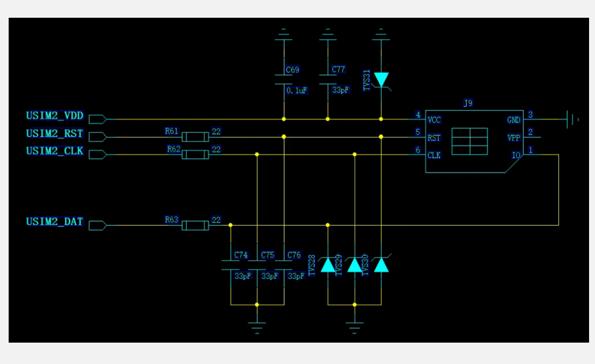Select the SIM contact grid inside J9
This screenshot has width=595, height=364.
[470, 142]
